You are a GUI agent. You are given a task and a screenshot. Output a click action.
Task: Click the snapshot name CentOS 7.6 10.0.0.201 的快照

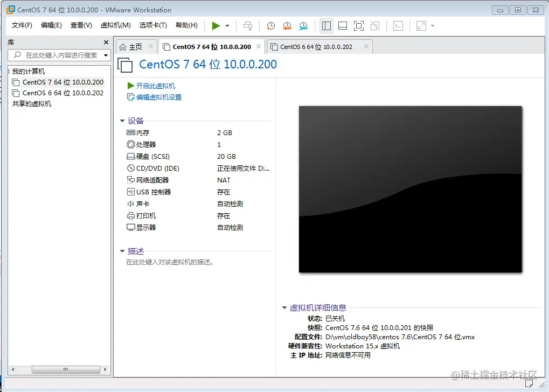[x=379, y=328]
